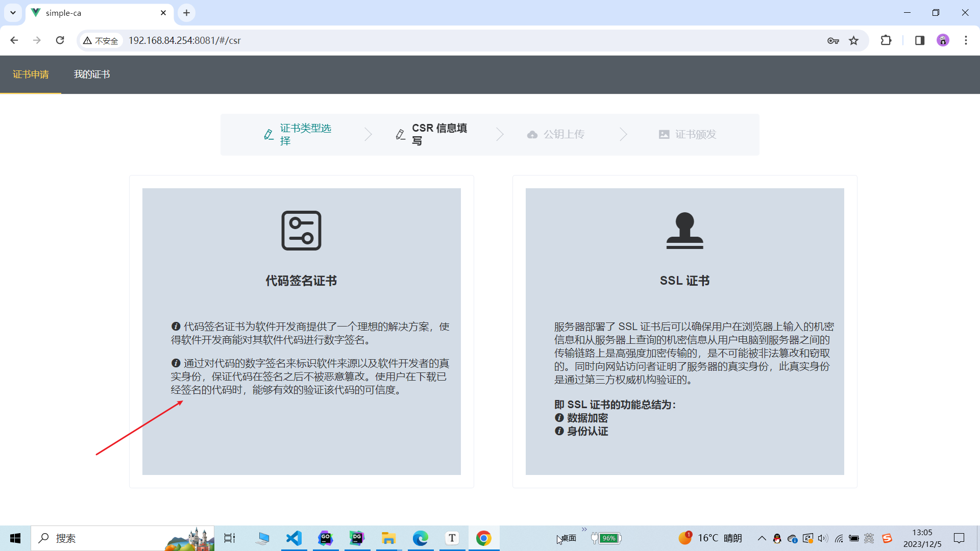Open the taskbar computer laptop icon

pyautogui.click(x=262, y=538)
